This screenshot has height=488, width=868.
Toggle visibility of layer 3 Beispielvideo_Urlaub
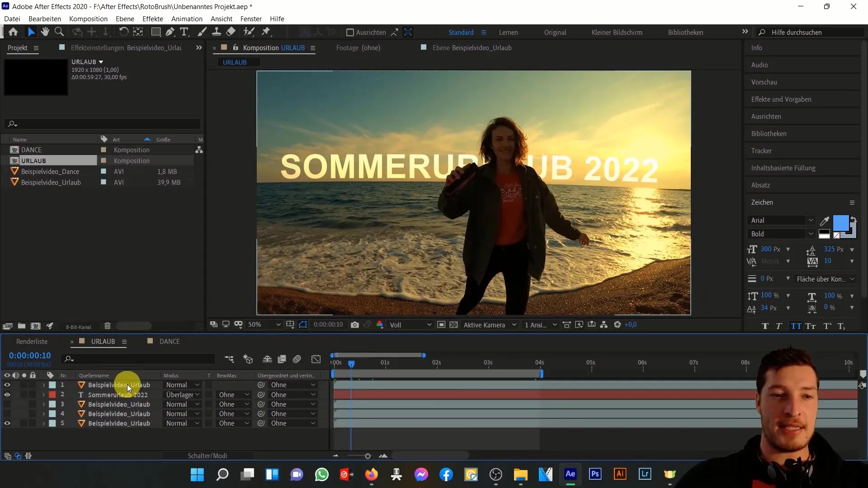pos(7,404)
